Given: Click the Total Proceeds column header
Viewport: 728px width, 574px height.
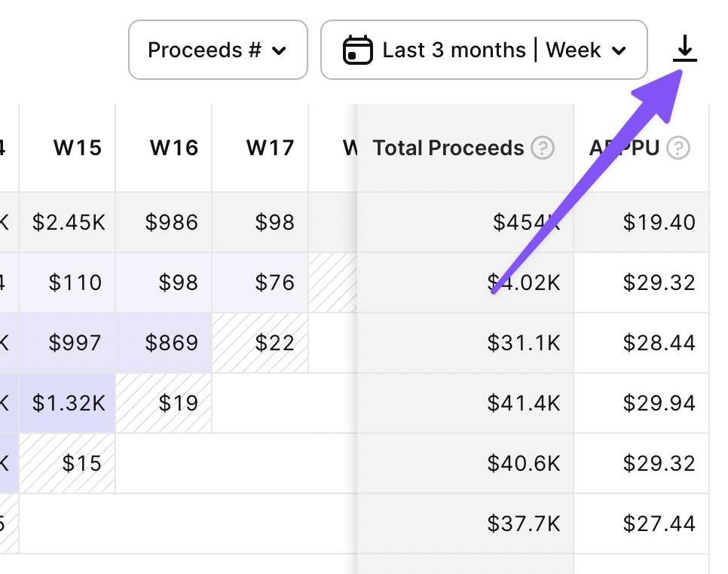Looking at the screenshot, I should point(448,148).
